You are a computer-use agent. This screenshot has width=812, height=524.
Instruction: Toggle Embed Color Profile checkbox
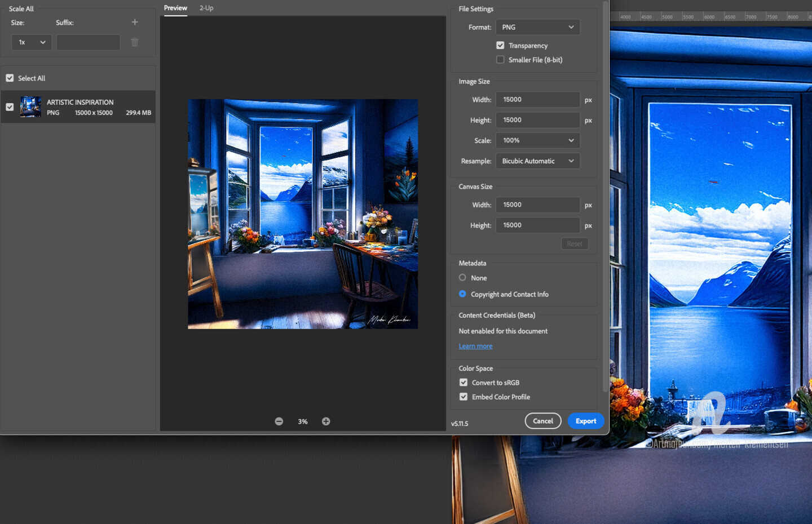point(464,397)
